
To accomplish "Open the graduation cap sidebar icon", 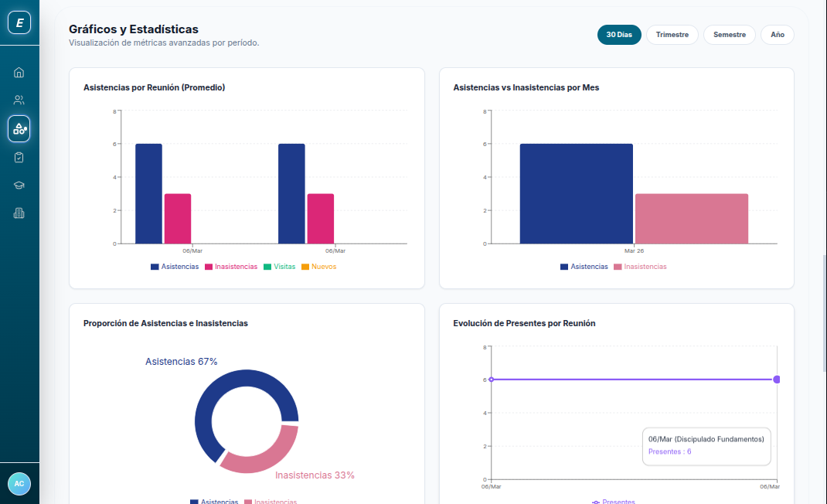I will pyautogui.click(x=19, y=186).
